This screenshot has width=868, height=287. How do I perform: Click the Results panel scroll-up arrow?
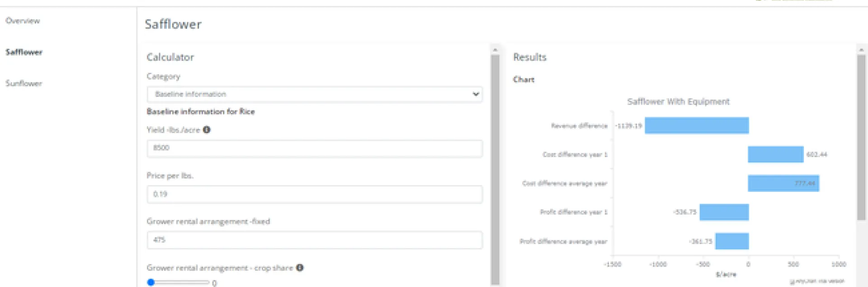coord(861,49)
